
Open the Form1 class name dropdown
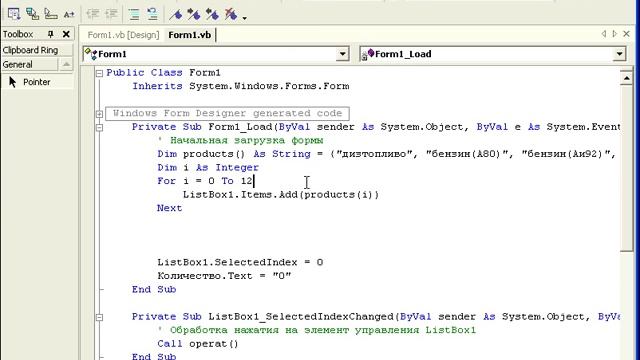point(343,54)
